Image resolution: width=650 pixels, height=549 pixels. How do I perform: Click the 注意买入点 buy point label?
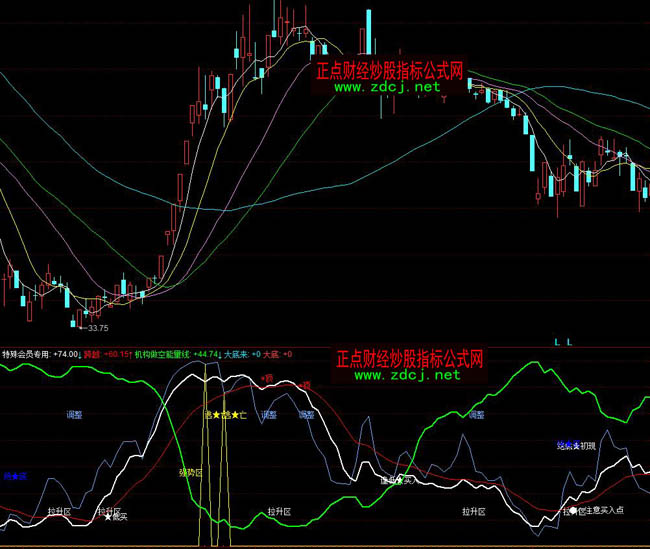pyautogui.click(x=602, y=511)
